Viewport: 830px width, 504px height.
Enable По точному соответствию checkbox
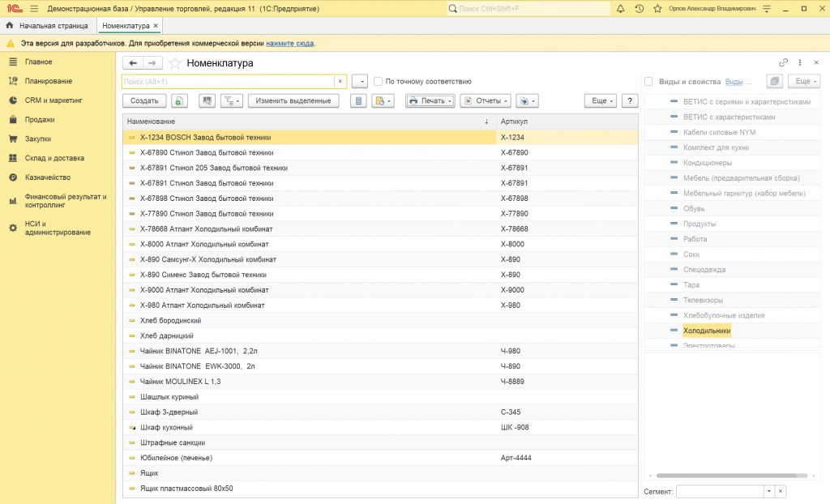[x=379, y=82]
